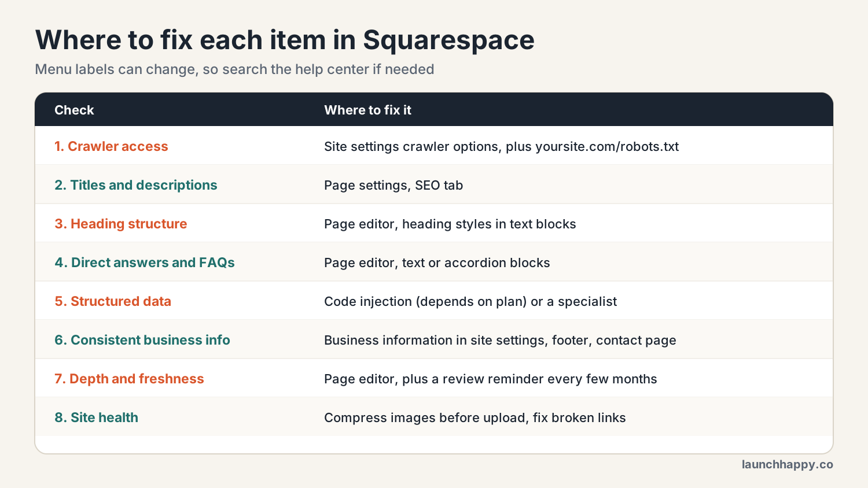Select the '3. Heading structure' label
Screen dimensions: 868x488
pos(121,224)
